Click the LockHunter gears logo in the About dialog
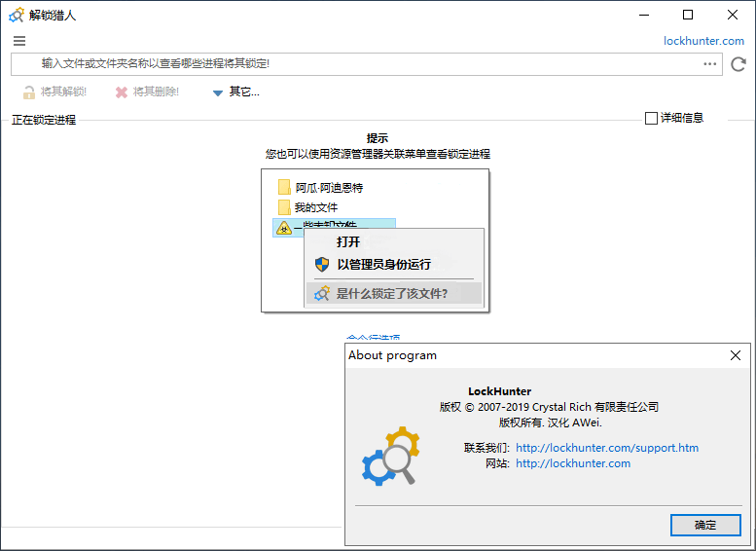756x551 pixels. pos(391,456)
